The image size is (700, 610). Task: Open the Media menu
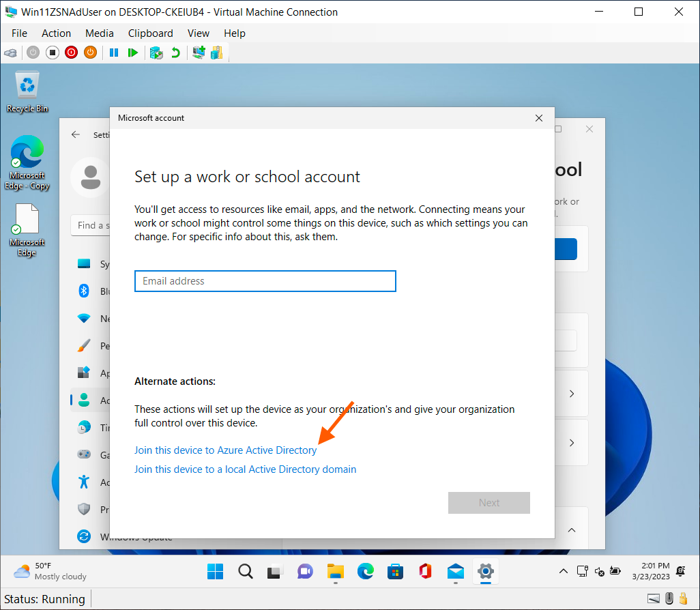pyautogui.click(x=100, y=33)
